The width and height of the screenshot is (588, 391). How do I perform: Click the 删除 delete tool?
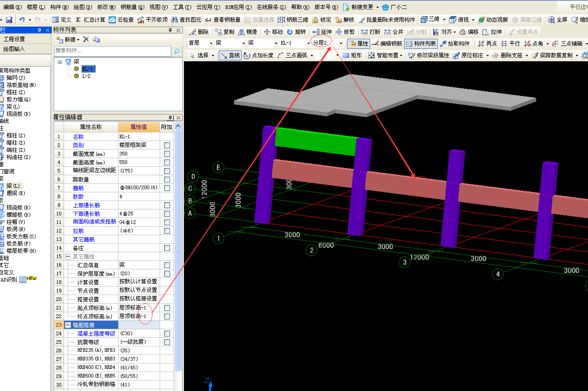click(x=199, y=32)
